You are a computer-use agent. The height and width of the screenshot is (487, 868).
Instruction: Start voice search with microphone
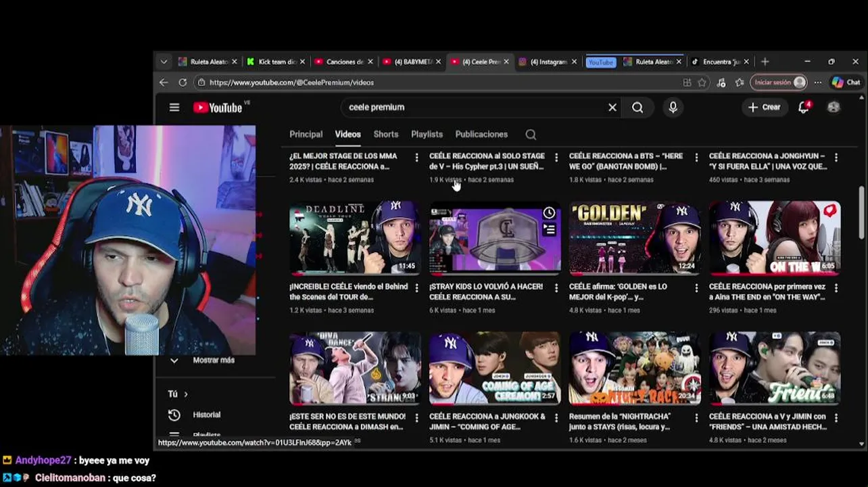673,107
